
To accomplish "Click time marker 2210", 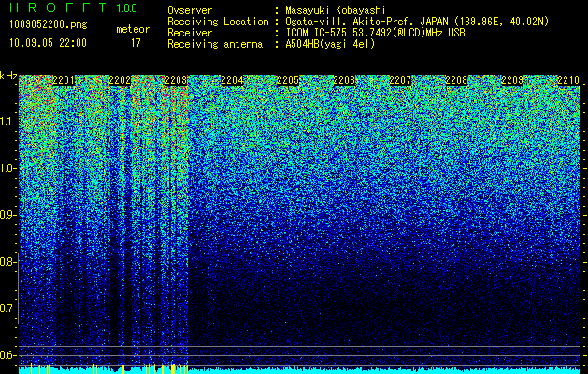I will (569, 80).
